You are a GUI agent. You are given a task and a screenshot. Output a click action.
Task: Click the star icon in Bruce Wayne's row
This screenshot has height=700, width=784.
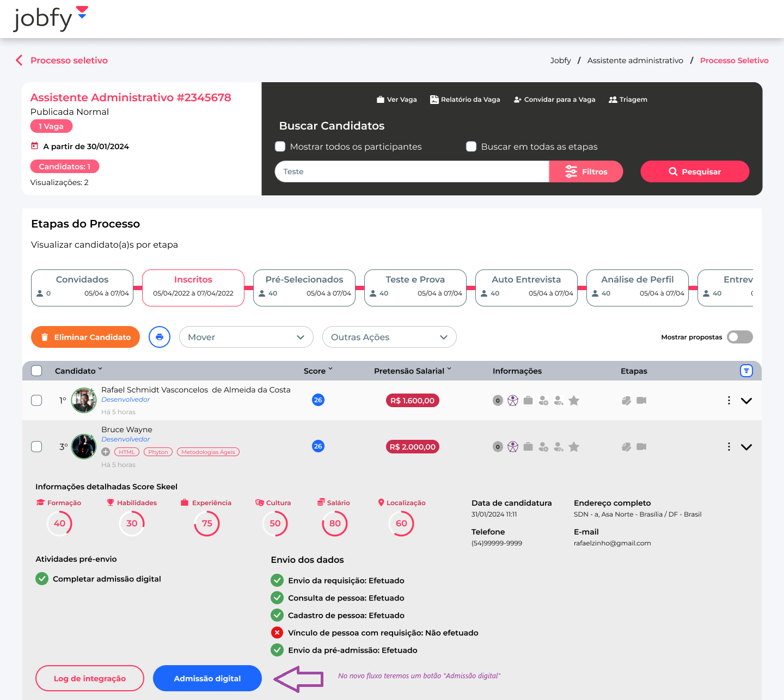pyautogui.click(x=574, y=447)
